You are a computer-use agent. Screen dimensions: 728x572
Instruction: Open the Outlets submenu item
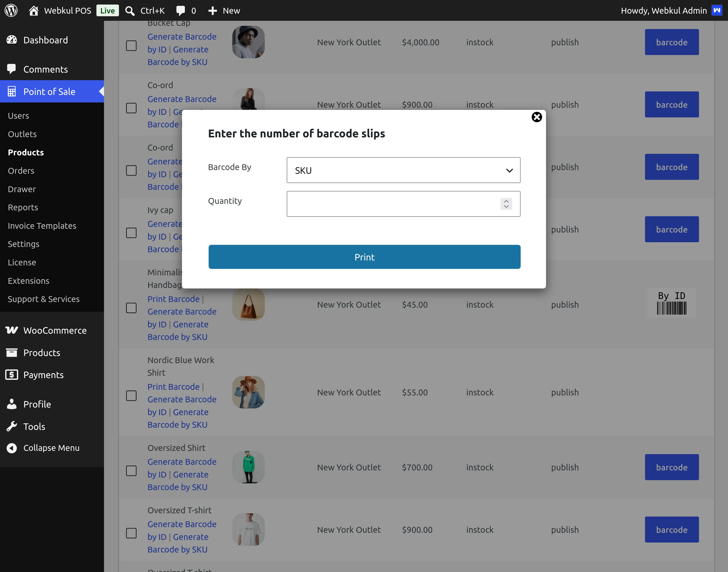pyautogui.click(x=23, y=134)
